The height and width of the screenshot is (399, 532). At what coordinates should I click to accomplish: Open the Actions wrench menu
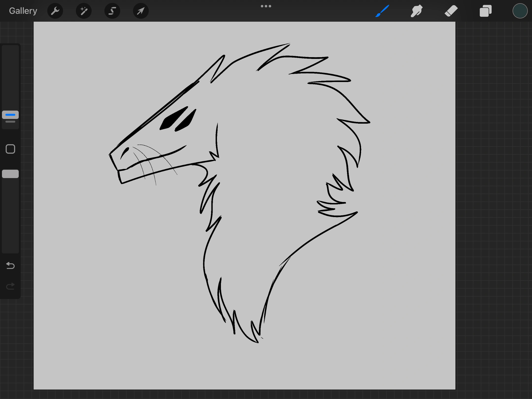(55, 11)
